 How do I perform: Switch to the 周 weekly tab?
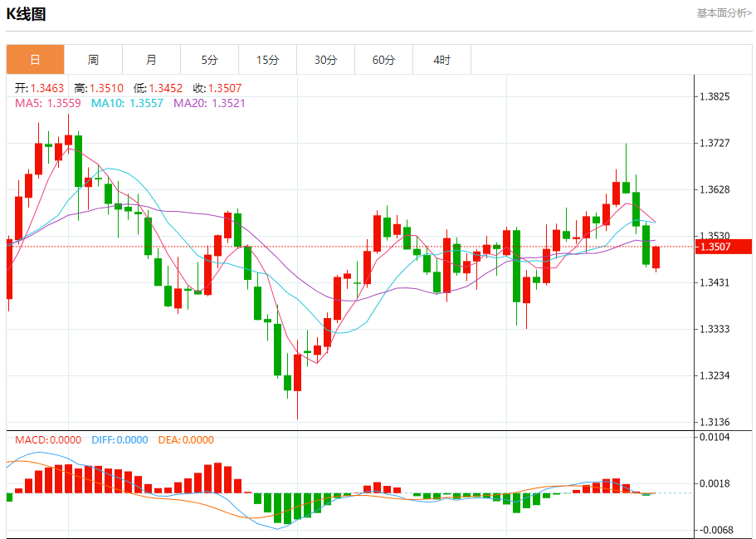(93, 60)
